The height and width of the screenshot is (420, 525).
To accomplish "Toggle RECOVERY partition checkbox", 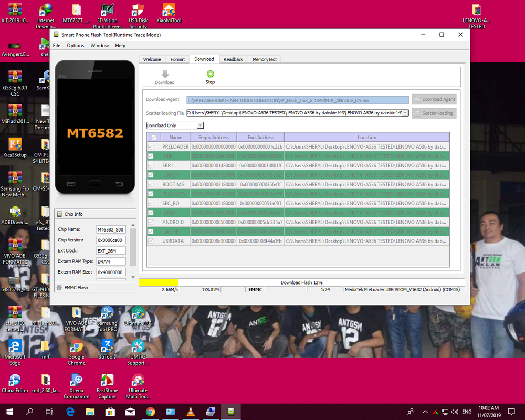I will 151,194.
